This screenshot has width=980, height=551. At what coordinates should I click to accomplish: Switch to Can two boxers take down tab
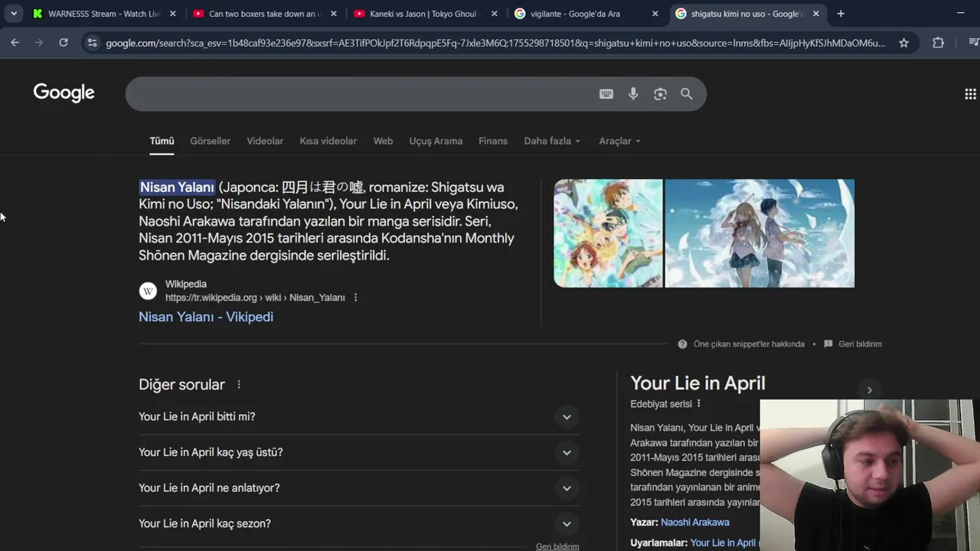point(265,14)
